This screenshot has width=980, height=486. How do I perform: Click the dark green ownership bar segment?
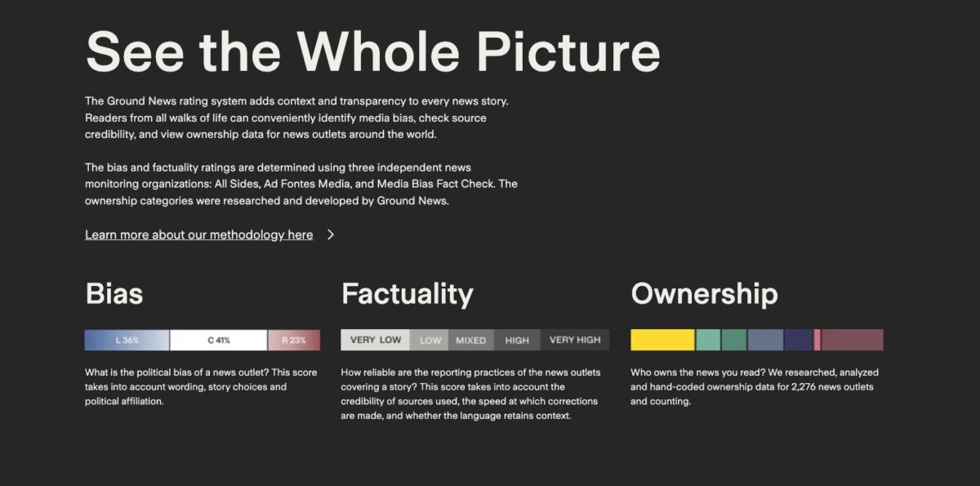[x=734, y=340]
